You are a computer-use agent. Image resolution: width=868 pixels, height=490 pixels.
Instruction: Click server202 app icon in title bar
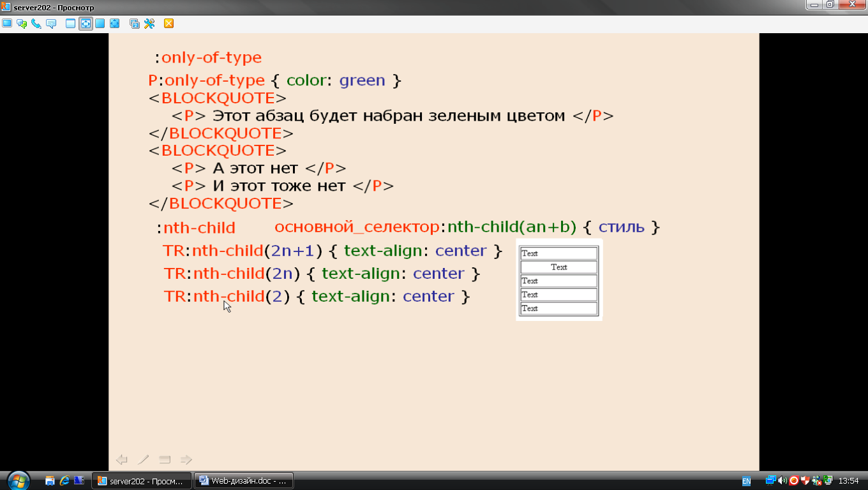[6, 7]
